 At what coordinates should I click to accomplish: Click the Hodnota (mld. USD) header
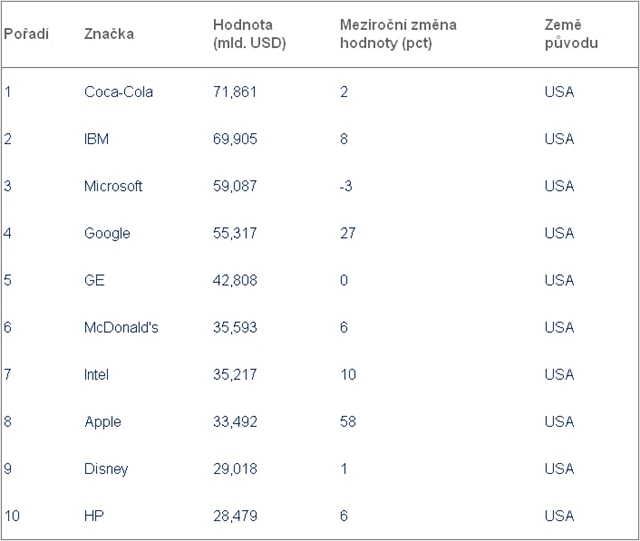[249, 34]
